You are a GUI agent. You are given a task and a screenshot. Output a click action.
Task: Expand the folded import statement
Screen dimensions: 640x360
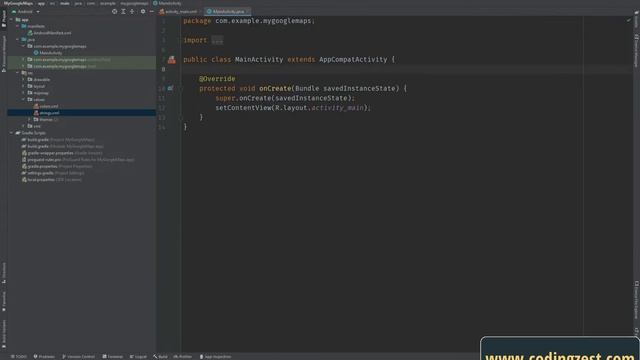coord(217,40)
